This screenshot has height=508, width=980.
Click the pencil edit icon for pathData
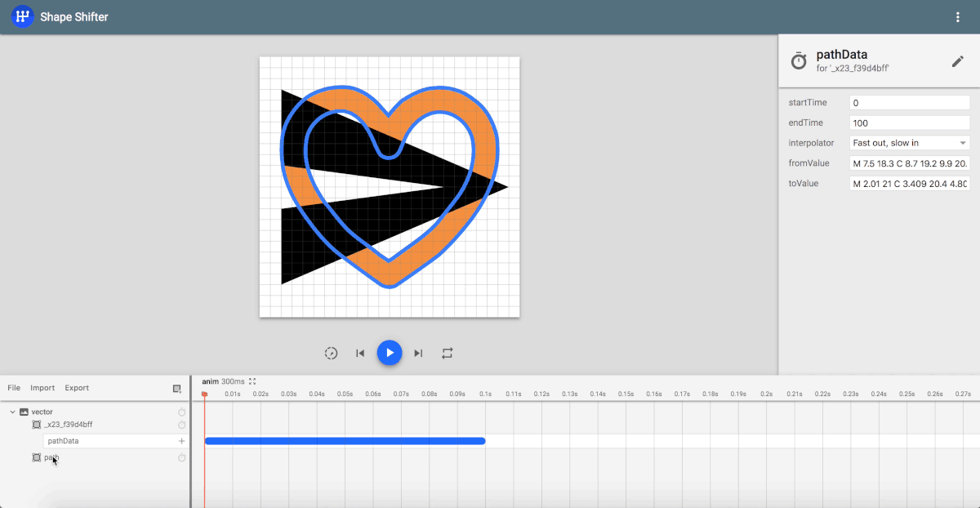pos(958,61)
